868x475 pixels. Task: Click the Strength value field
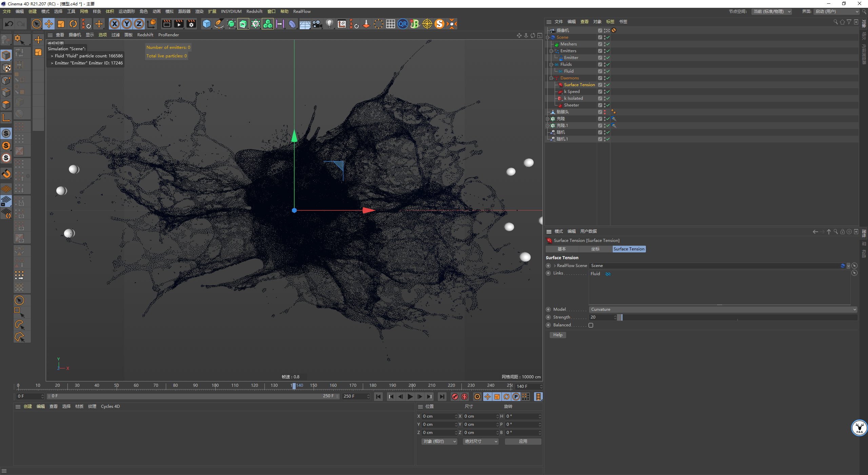[x=602, y=317]
